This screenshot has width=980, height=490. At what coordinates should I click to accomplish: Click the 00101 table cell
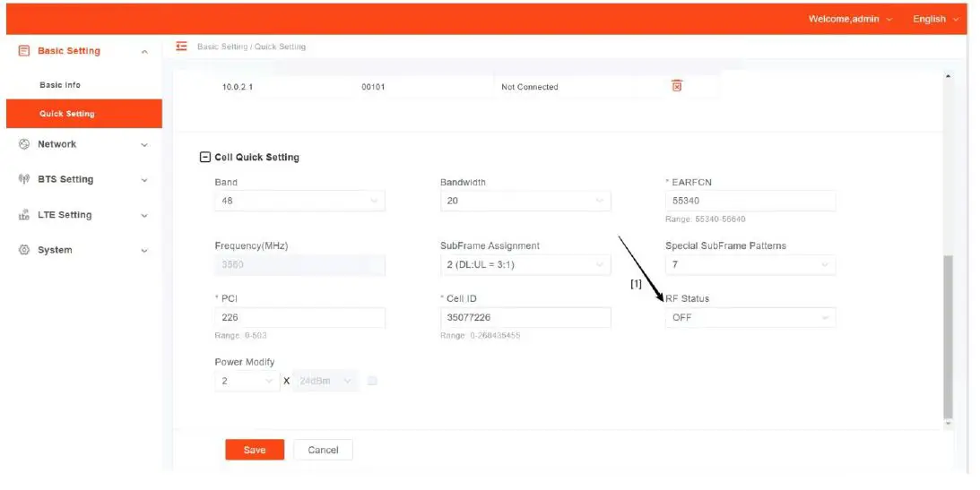pos(373,87)
